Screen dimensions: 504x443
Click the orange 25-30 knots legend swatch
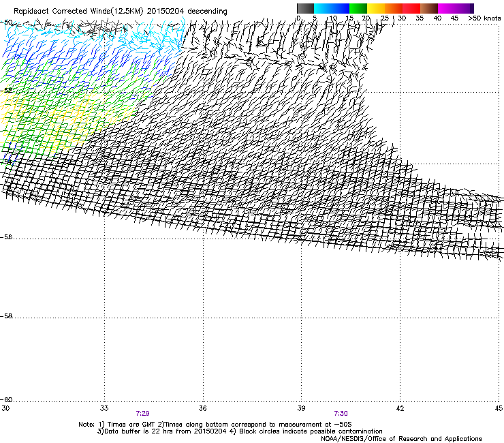point(394,8)
